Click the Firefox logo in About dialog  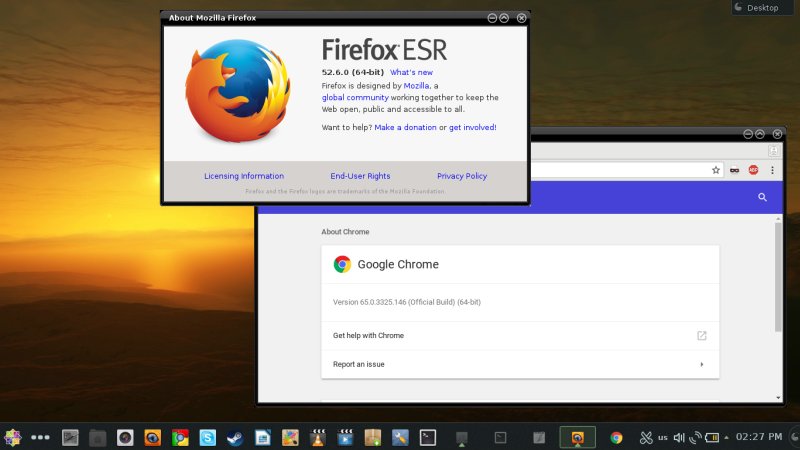[238, 91]
